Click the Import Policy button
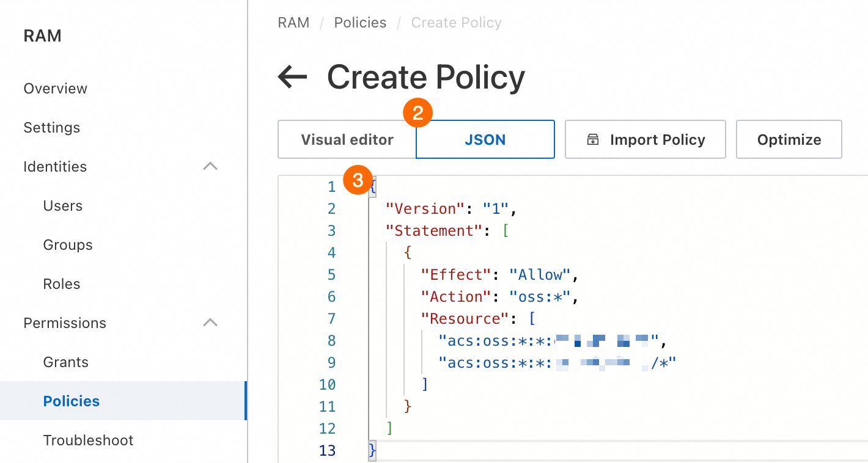 (x=645, y=140)
